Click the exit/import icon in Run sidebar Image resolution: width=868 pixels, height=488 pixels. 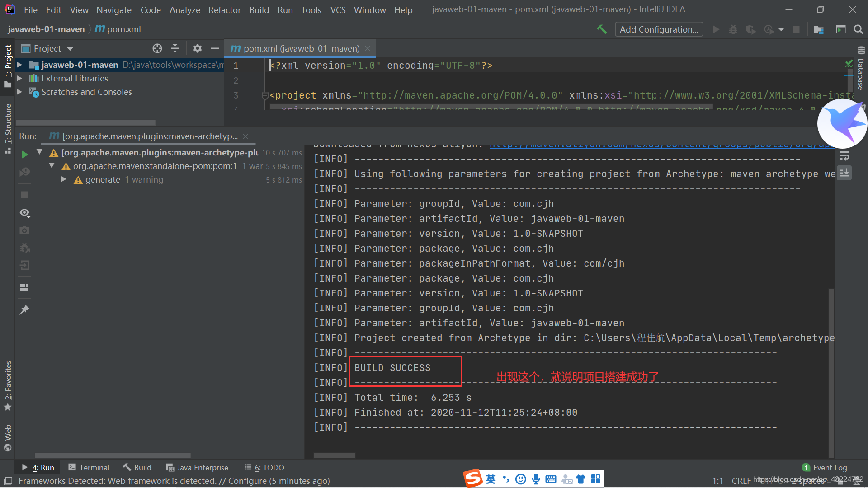(x=25, y=265)
